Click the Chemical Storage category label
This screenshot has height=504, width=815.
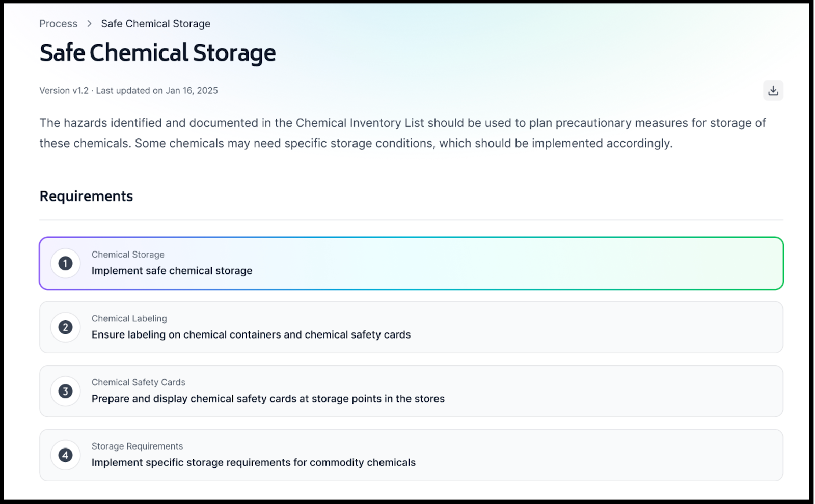(x=128, y=255)
